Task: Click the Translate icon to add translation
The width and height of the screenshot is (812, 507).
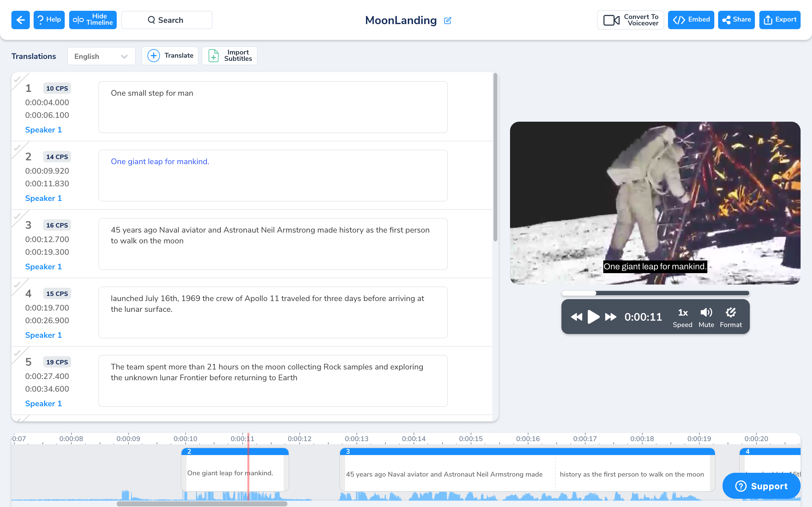Action: 154,55
